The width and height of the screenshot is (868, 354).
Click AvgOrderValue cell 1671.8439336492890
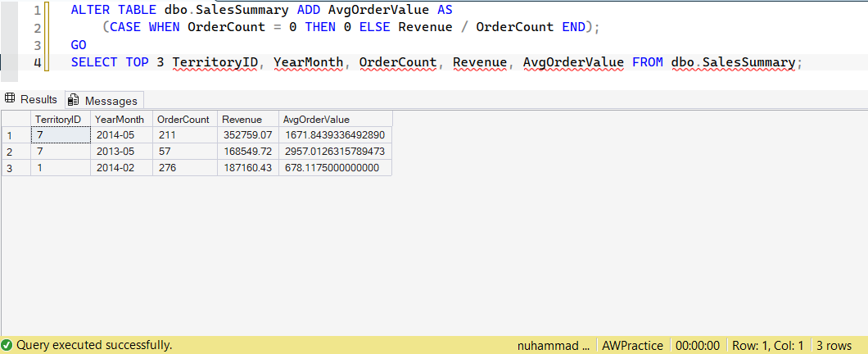[x=336, y=135]
